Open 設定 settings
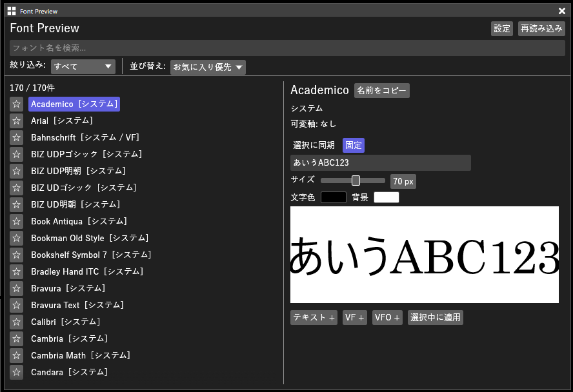Screen dimensions: 573x392 click(502, 28)
